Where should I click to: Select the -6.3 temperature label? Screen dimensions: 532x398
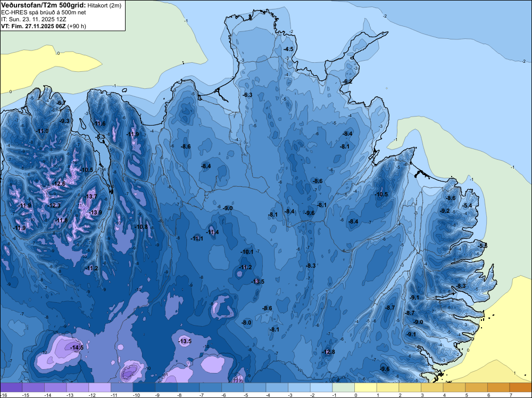(247, 95)
